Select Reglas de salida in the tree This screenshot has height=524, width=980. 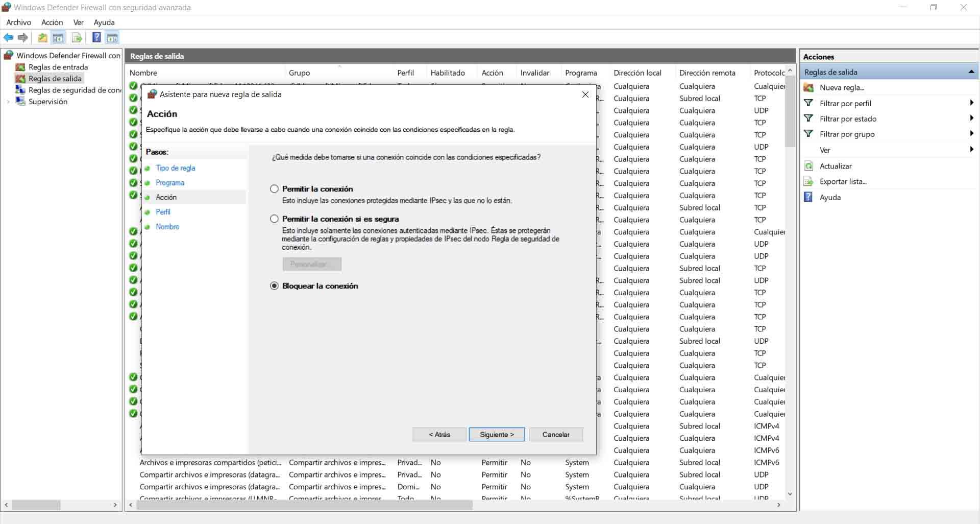(x=55, y=79)
